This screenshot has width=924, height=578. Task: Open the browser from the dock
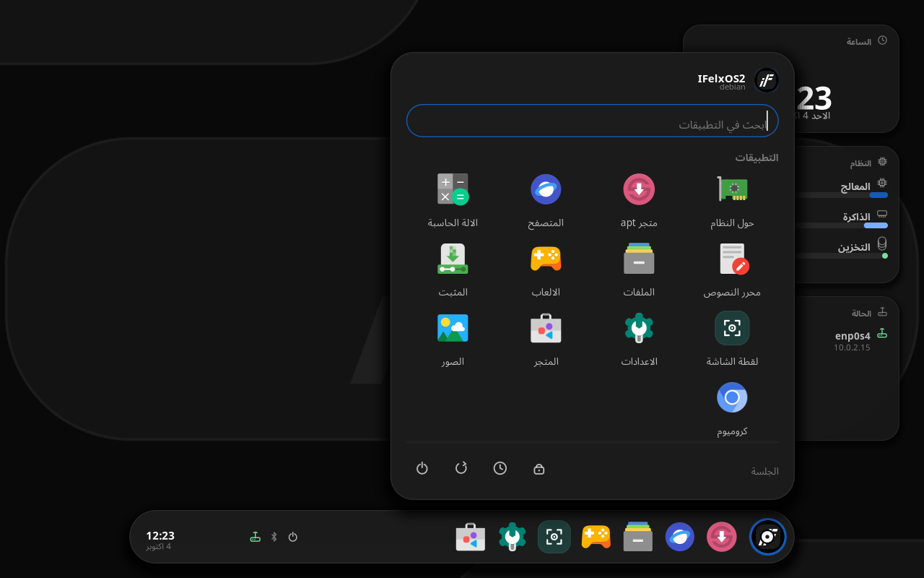coord(680,537)
